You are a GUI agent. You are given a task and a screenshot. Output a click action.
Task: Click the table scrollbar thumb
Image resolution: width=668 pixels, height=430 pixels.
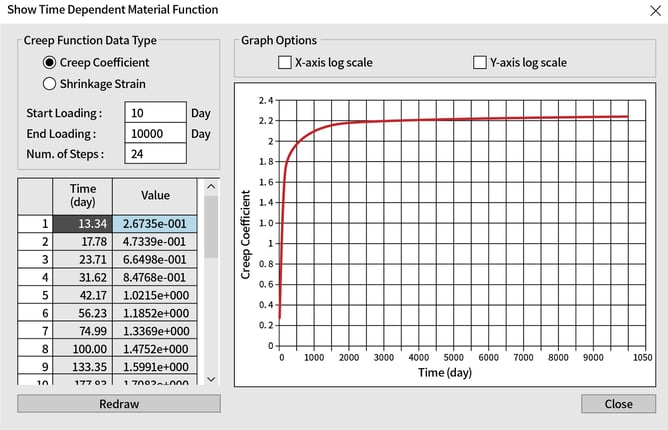click(209, 225)
